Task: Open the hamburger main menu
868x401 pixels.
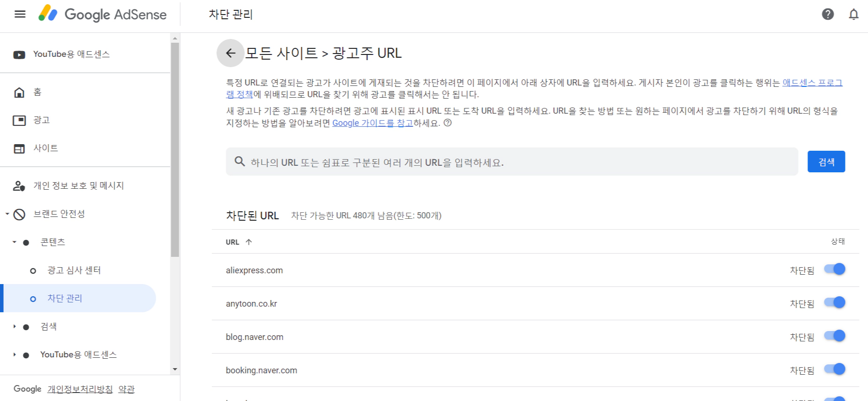Action: 20,14
